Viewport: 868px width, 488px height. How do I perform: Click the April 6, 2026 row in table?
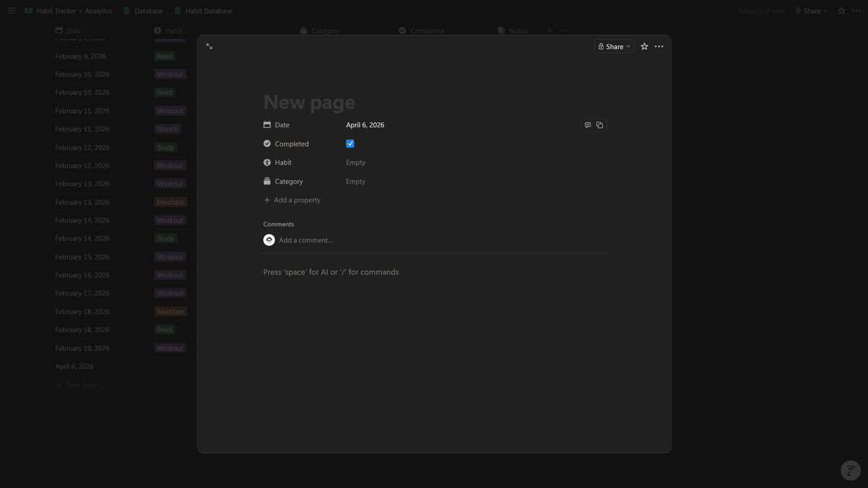75,367
